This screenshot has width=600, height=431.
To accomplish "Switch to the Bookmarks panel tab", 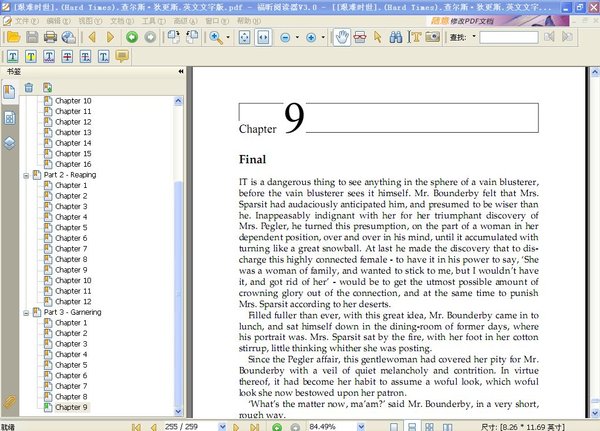I will [9, 92].
